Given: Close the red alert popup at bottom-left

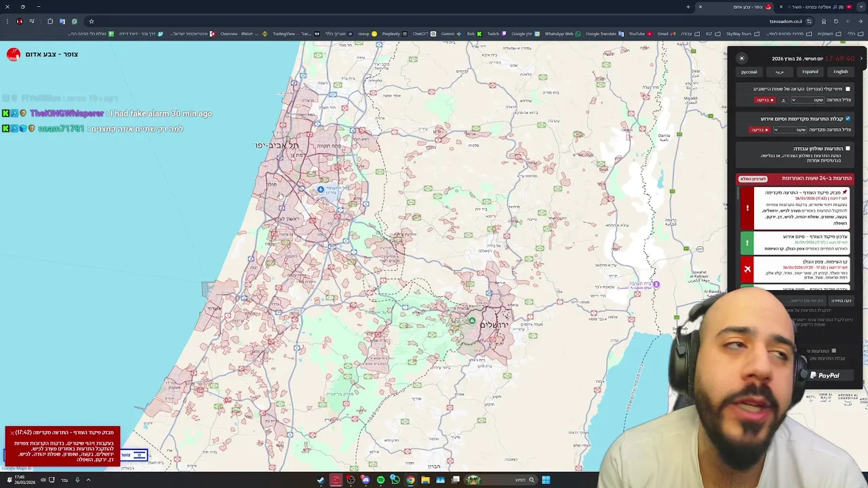Looking at the screenshot, I should pyautogui.click(x=12, y=432).
